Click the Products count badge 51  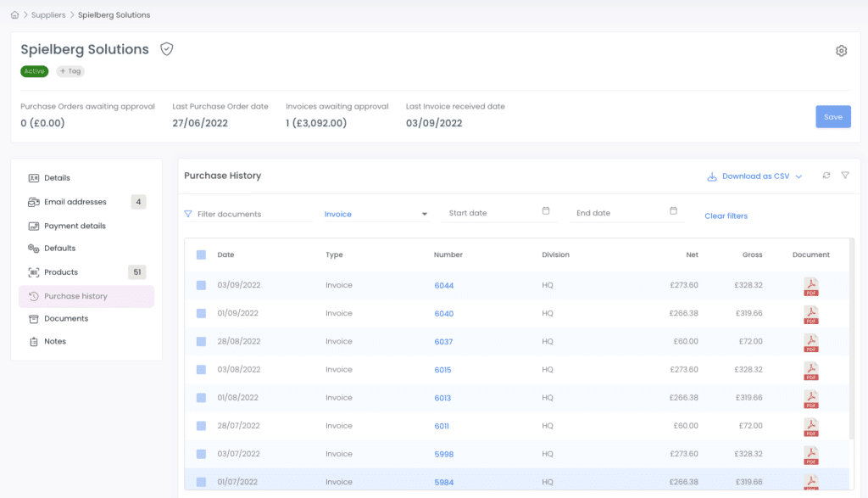pyautogui.click(x=137, y=272)
